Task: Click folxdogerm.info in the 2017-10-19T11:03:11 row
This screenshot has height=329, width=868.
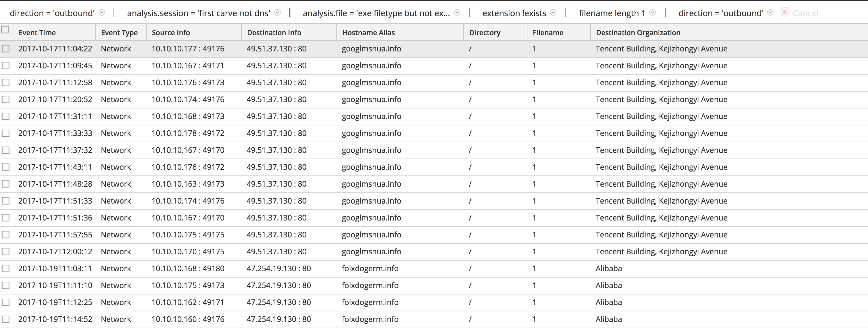Action: point(370,268)
